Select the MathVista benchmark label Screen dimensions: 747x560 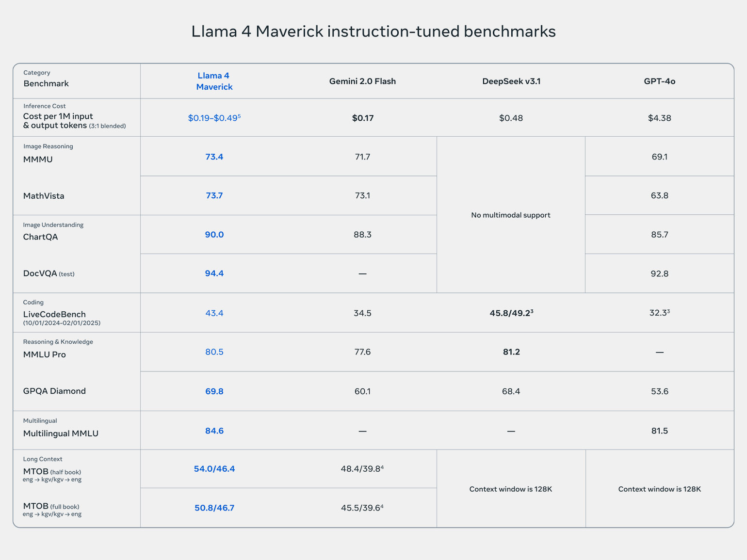point(44,196)
